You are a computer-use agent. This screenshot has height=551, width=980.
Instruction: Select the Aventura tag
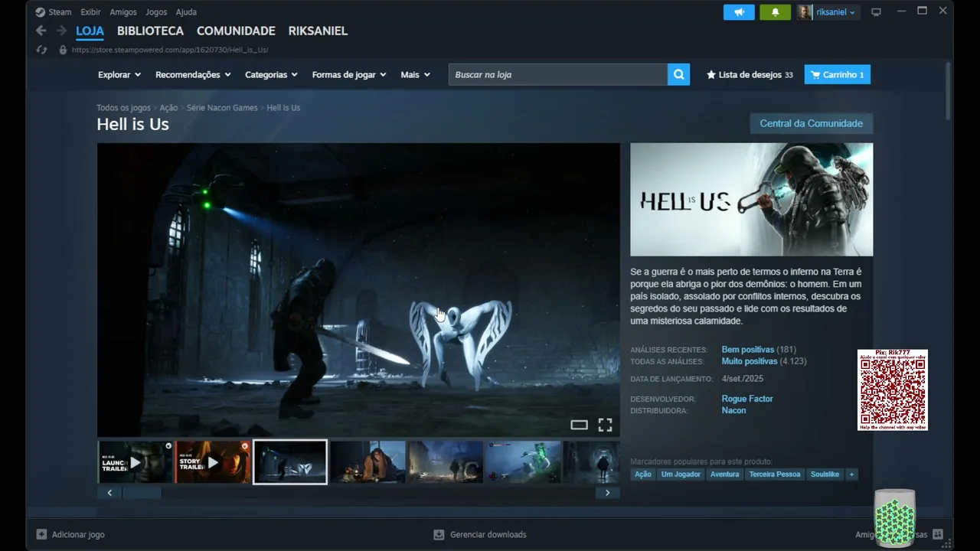point(725,474)
